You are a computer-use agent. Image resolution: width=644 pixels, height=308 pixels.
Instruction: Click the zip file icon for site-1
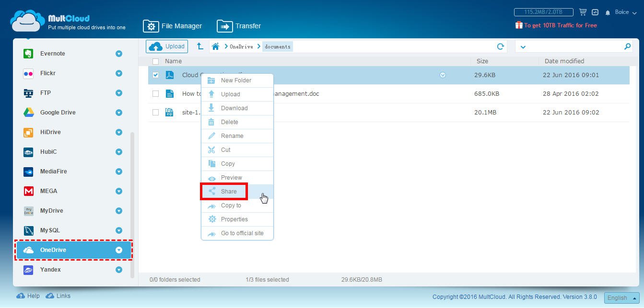[x=169, y=113]
